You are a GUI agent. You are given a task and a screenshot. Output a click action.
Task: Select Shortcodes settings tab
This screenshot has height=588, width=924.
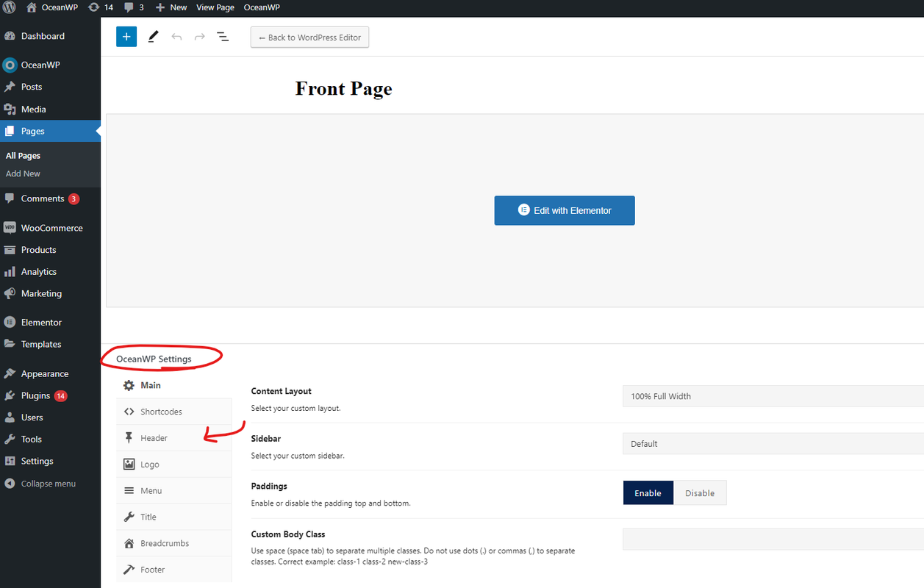pyautogui.click(x=174, y=412)
